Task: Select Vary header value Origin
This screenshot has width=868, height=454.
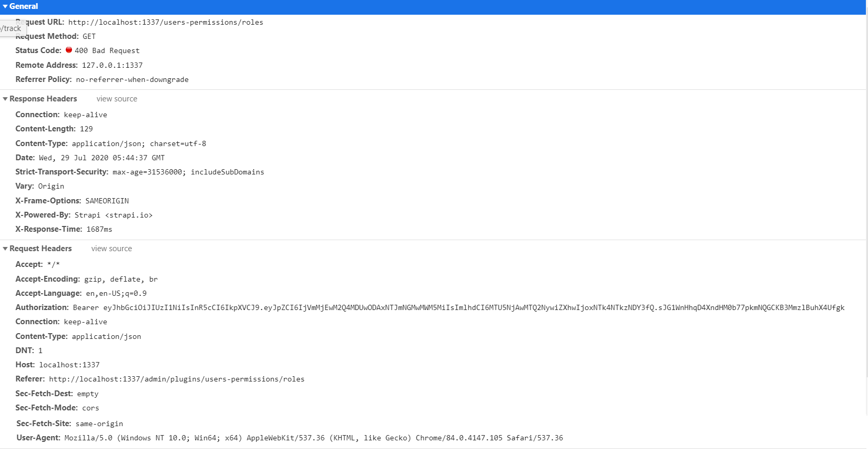Action: tap(51, 186)
